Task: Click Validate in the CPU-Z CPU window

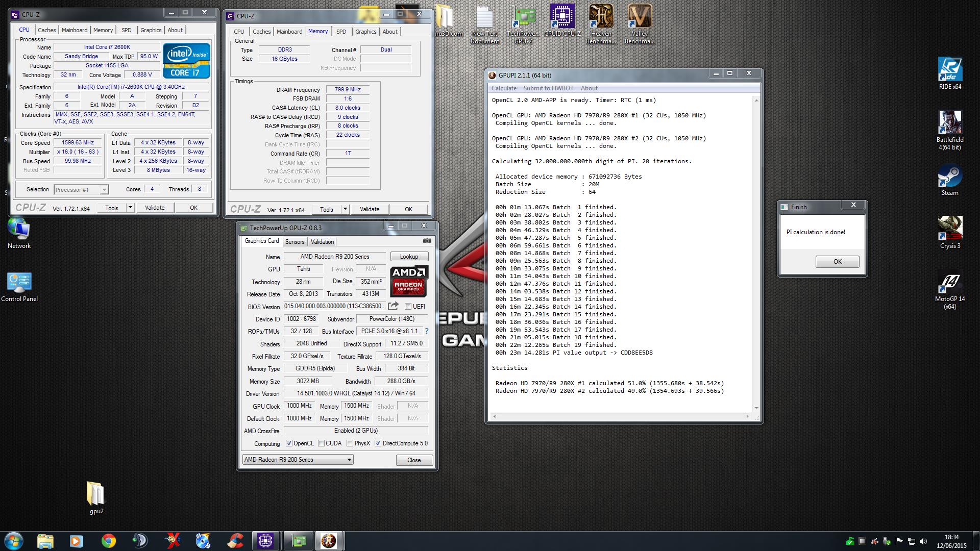Action: click(155, 208)
